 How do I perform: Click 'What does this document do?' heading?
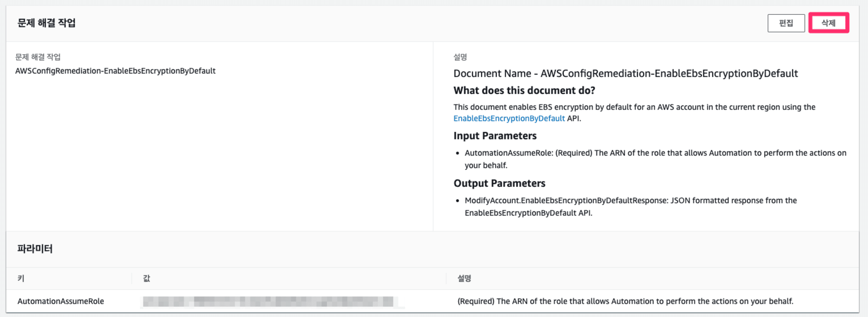tap(524, 90)
